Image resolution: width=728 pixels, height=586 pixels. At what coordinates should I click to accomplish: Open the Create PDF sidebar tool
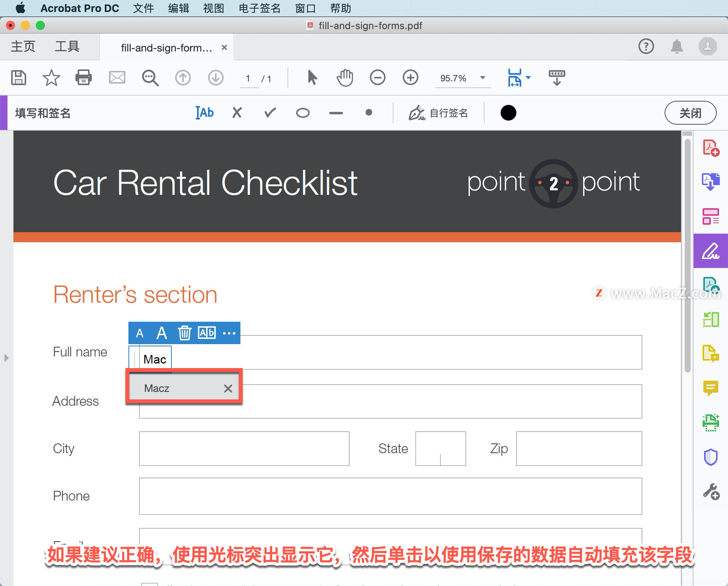tap(711, 148)
